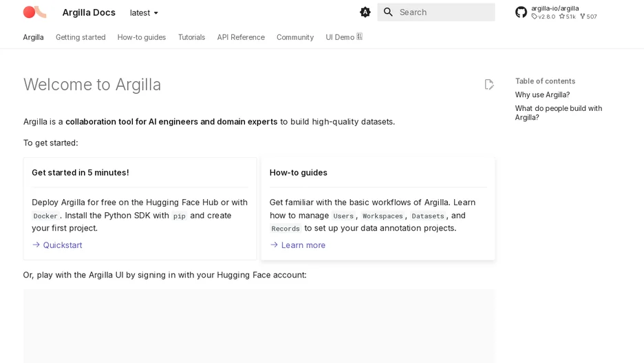Click the Table of contents label
The width and height of the screenshot is (644, 363).
coord(546,81)
